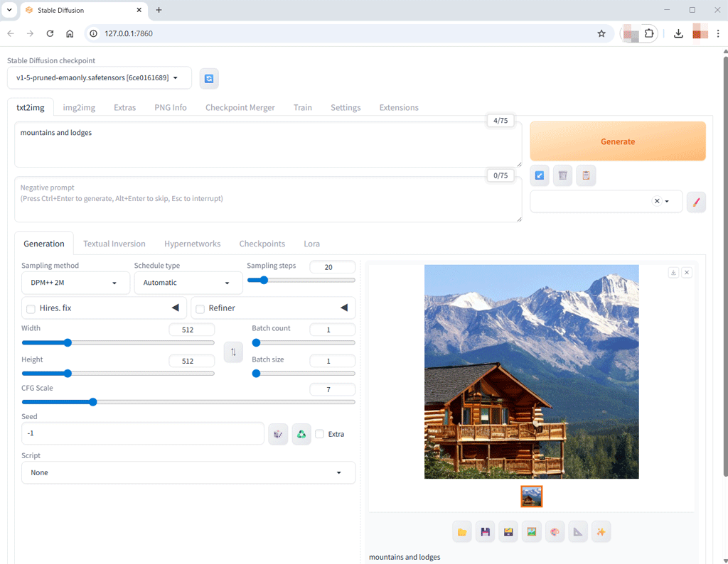Click the floppy disk save image icon
Image resolution: width=728 pixels, height=564 pixels.
[485, 531]
